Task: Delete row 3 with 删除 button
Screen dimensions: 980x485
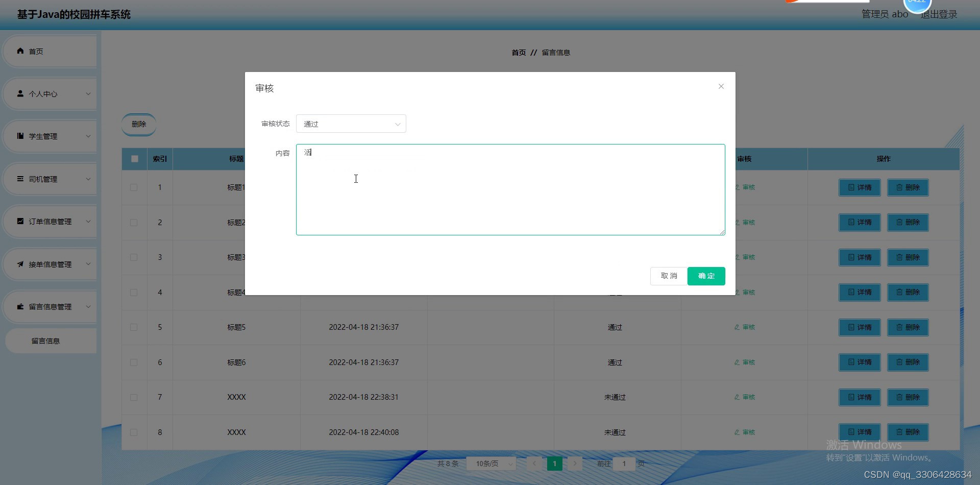Action: coord(908,257)
